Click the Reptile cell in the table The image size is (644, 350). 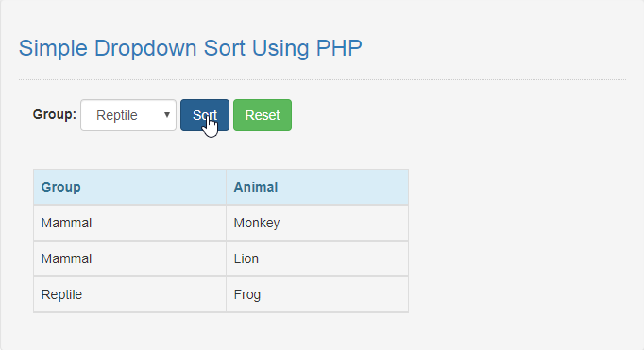[129, 294]
